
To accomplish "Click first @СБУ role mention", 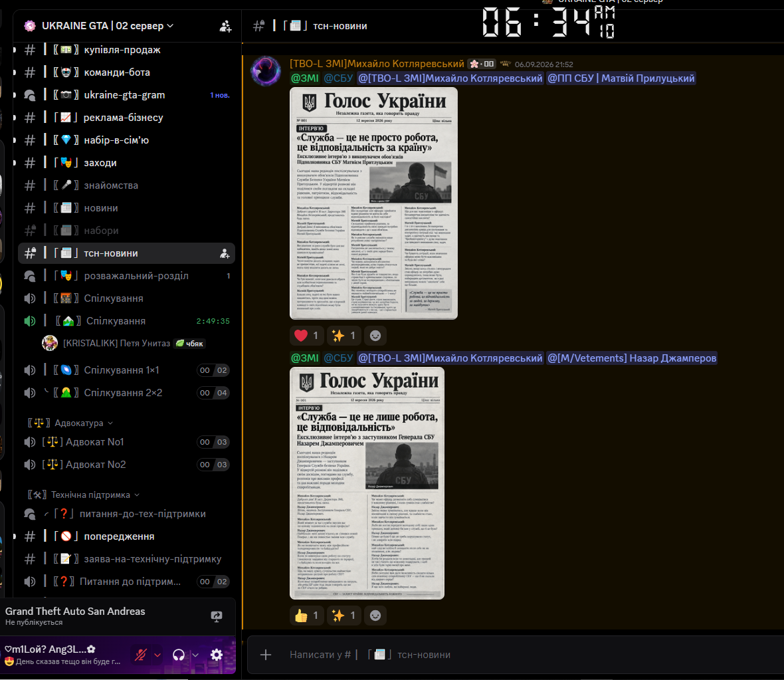I will coord(338,78).
